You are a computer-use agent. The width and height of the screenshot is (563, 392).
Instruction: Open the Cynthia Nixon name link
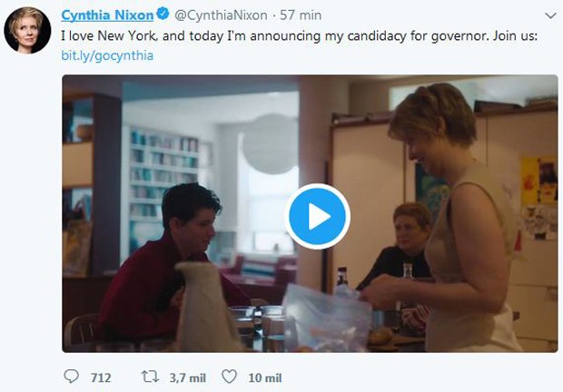(x=107, y=15)
